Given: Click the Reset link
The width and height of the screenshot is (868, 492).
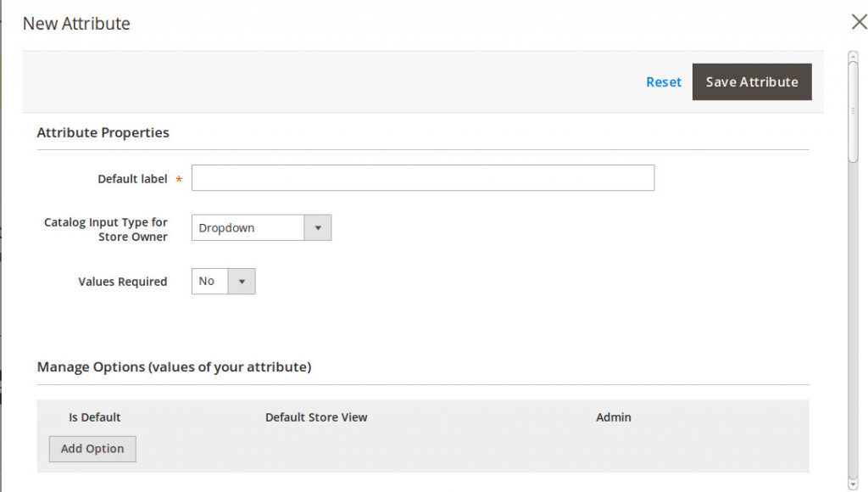Looking at the screenshot, I should [x=663, y=82].
